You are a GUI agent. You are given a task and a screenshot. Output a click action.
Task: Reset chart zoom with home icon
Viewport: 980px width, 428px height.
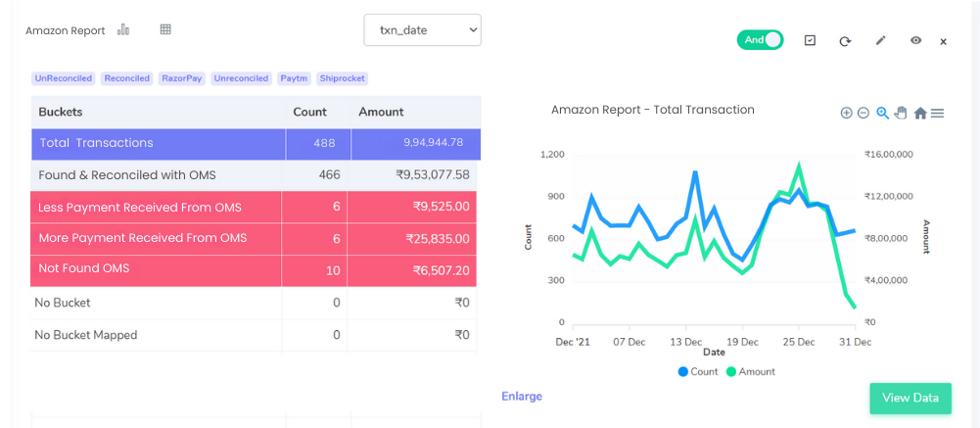pyautogui.click(x=920, y=113)
